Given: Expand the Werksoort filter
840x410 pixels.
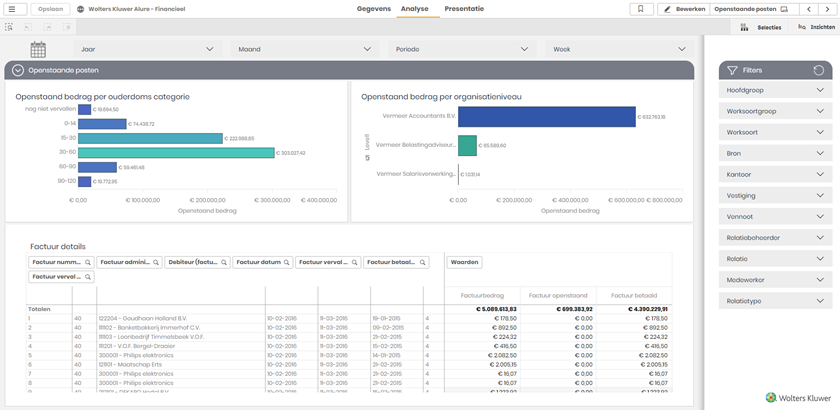Looking at the screenshot, I should [x=775, y=132].
